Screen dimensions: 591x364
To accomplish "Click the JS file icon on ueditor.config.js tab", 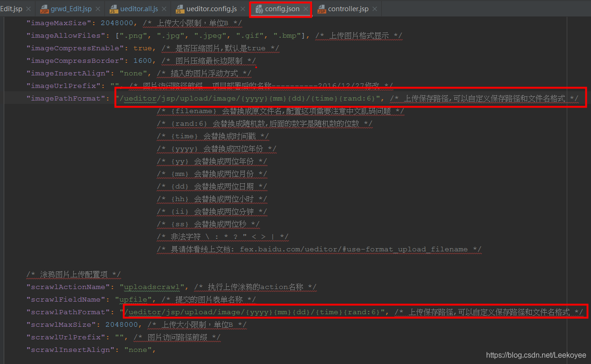I will click(181, 9).
